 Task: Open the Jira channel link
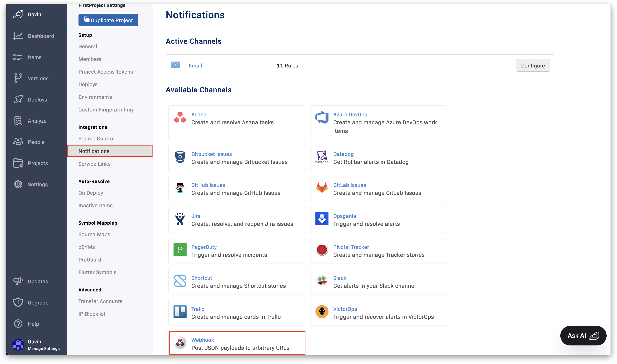point(196,216)
